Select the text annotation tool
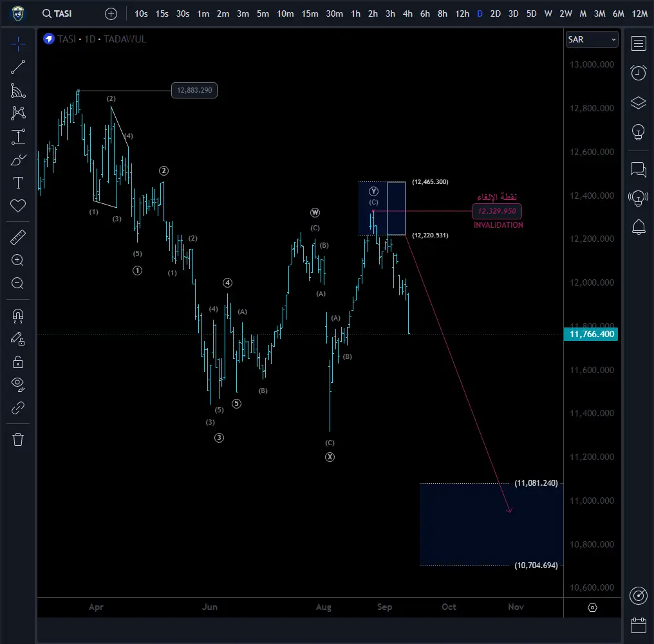The image size is (654, 644). (x=18, y=183)
